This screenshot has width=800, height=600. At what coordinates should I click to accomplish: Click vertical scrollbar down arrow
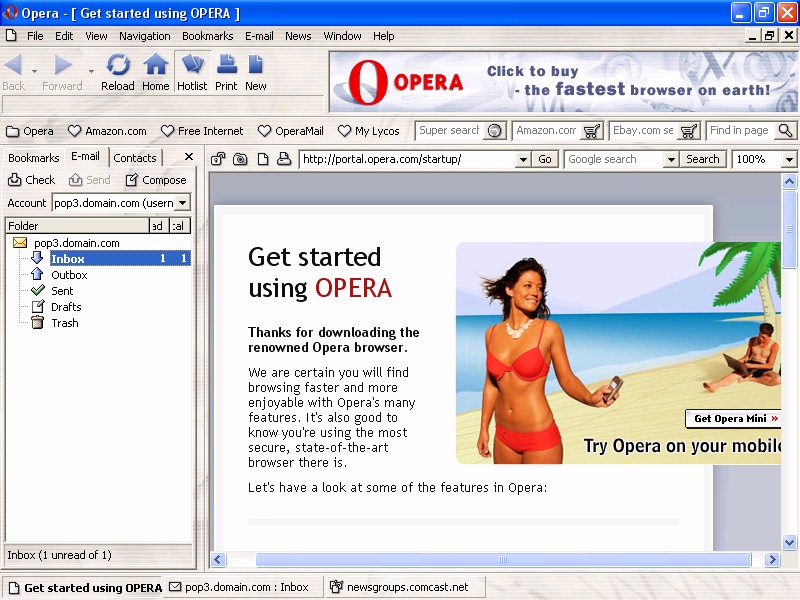[789, 543]
